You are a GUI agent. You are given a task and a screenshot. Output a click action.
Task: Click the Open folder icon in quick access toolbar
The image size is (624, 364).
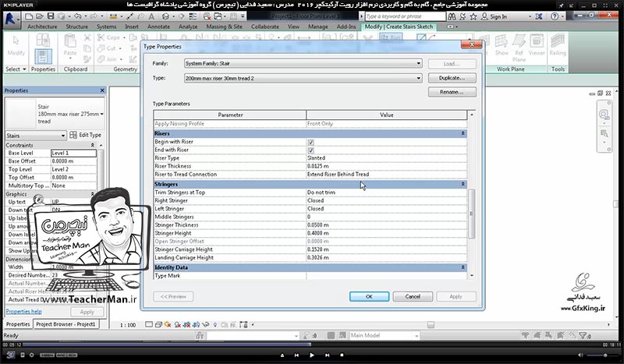coord(40,16)
